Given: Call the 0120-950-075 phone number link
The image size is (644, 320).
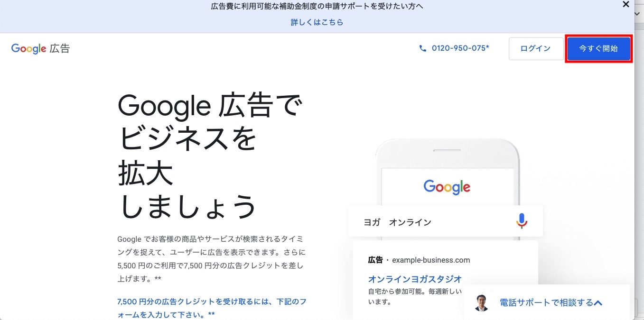Looking at the screenshot, I should 460,48.
